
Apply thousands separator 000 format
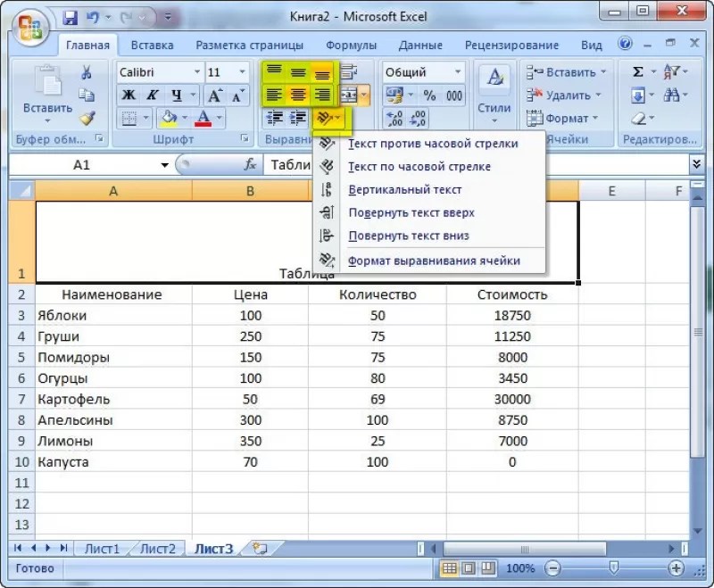click(x=453, y=95)
